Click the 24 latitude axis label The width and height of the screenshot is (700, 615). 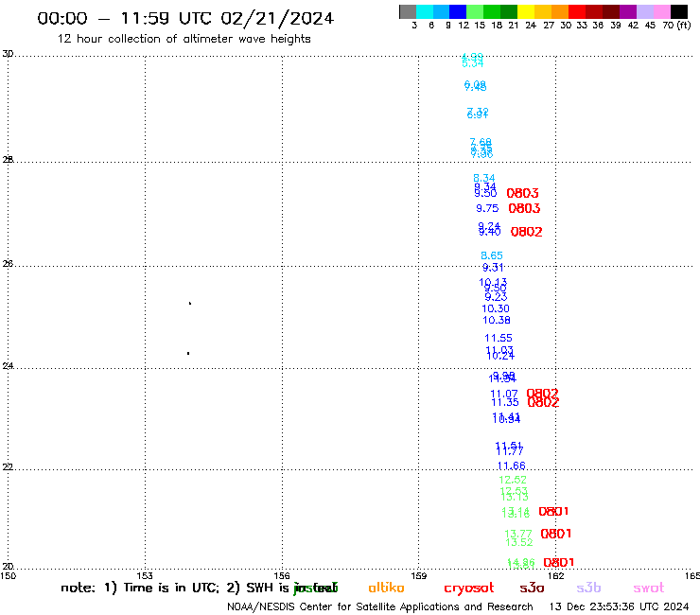tap(8, 366)
